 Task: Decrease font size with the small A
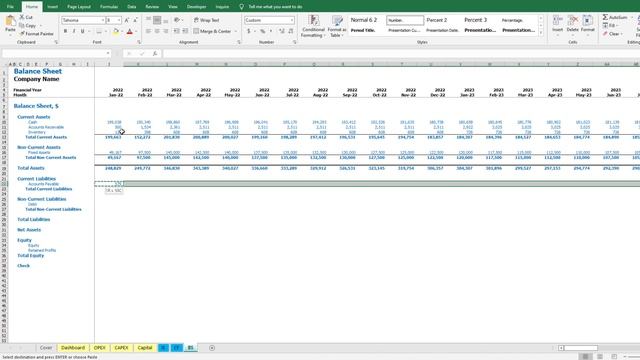pyautogui.click(x=135, y=20)
